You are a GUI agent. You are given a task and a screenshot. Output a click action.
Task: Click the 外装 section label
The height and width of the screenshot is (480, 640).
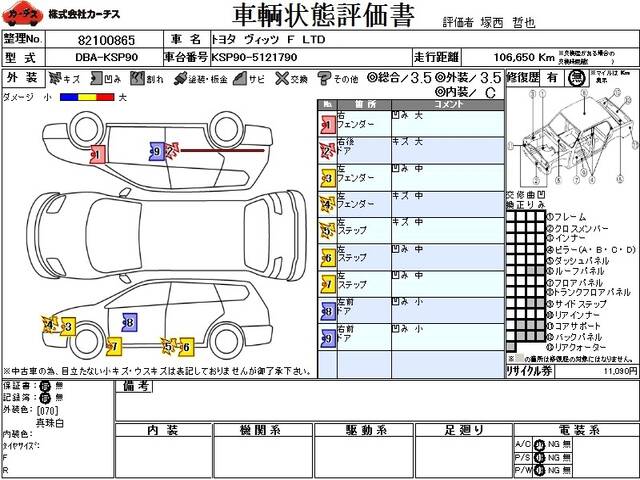tap(23, 78)
